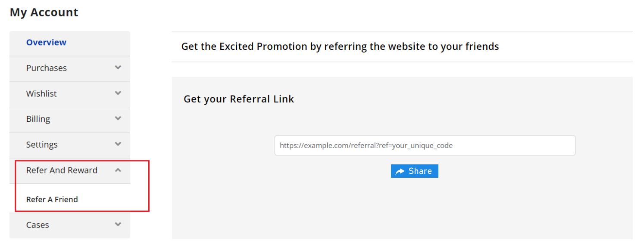Image resolution: width=644 pixels, height=247 pixels.
Task: Select the Settings menu label
Action: (42, 145)
